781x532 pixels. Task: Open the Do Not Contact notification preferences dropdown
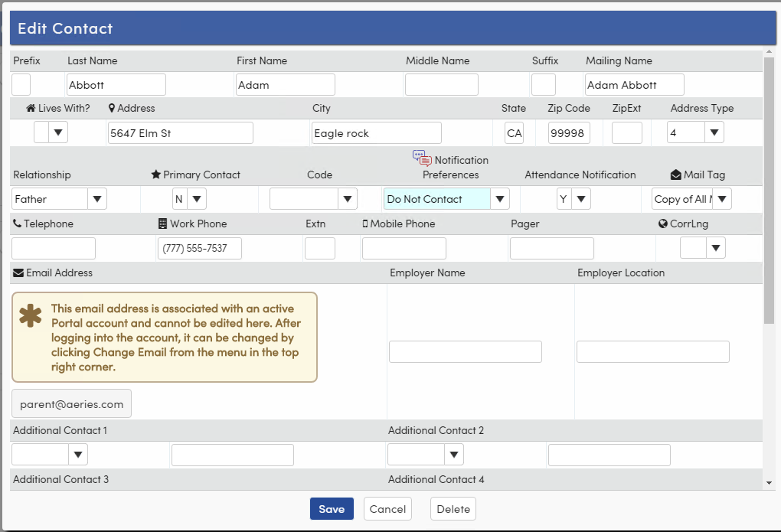[499, 198]
